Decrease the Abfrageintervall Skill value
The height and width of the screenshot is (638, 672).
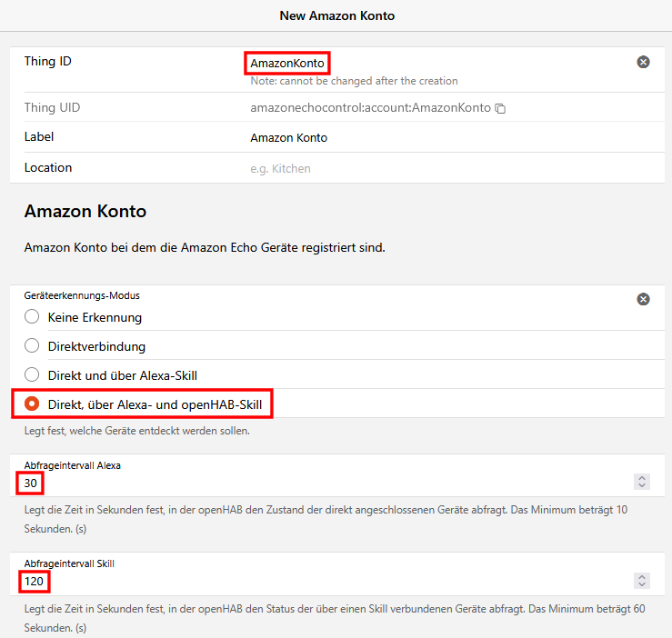coord(642,584)
